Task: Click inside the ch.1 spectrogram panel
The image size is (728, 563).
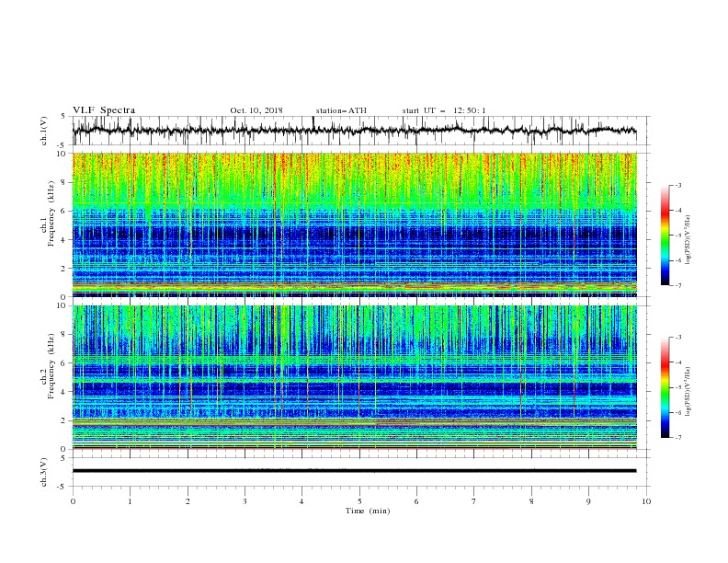Action: (354, 224)
